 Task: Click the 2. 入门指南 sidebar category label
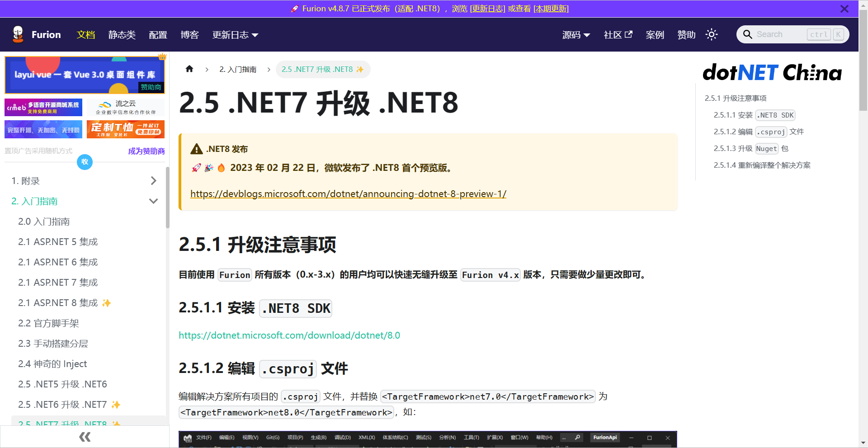34,201
